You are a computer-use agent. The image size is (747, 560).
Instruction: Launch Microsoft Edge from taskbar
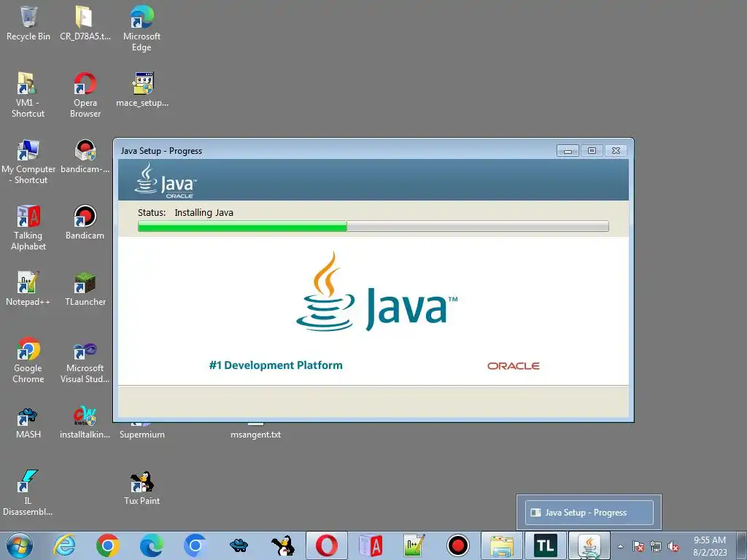tap(152, 545)
